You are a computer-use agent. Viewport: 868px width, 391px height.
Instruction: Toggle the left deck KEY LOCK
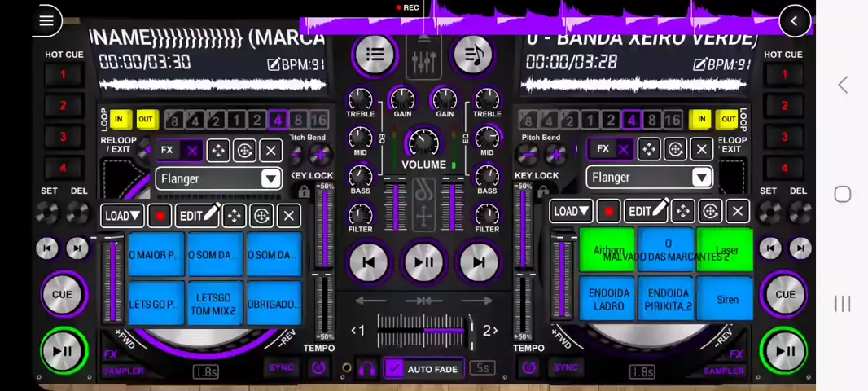click(305, 192)
